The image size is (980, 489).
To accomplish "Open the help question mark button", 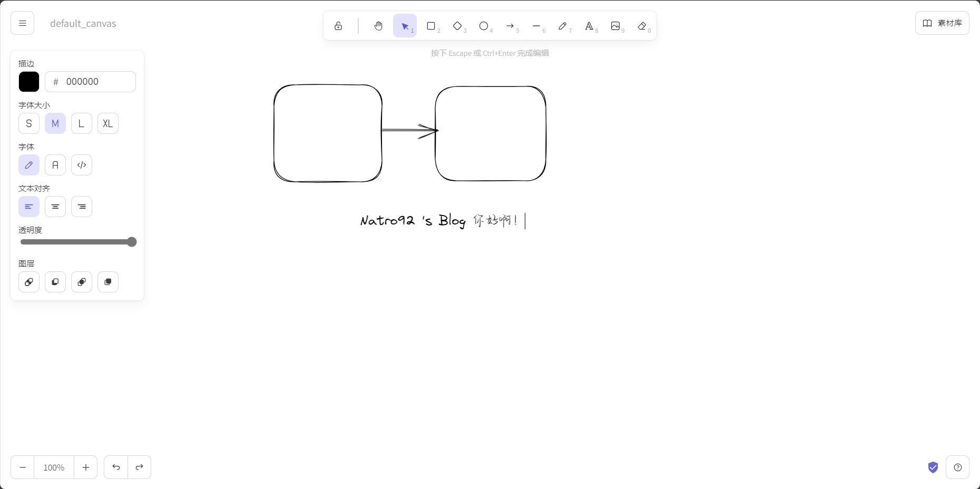I will tap(958, 467).
